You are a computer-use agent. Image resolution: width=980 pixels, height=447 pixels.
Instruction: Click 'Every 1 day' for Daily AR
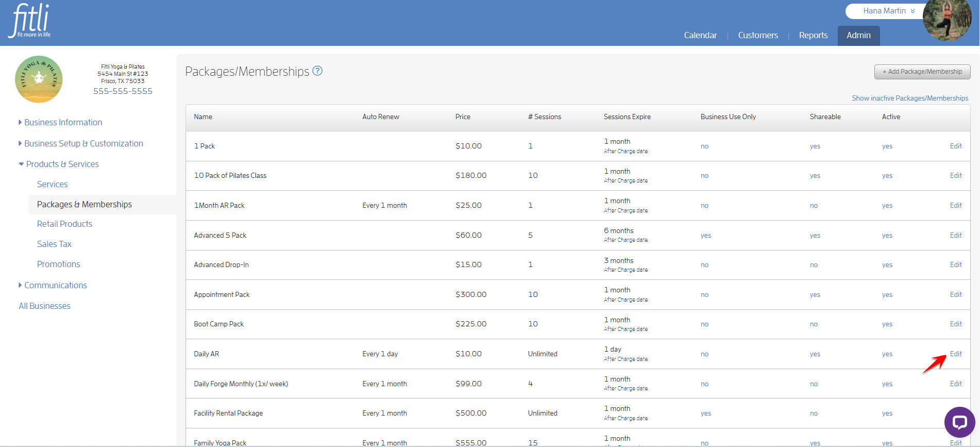point(380,354)
